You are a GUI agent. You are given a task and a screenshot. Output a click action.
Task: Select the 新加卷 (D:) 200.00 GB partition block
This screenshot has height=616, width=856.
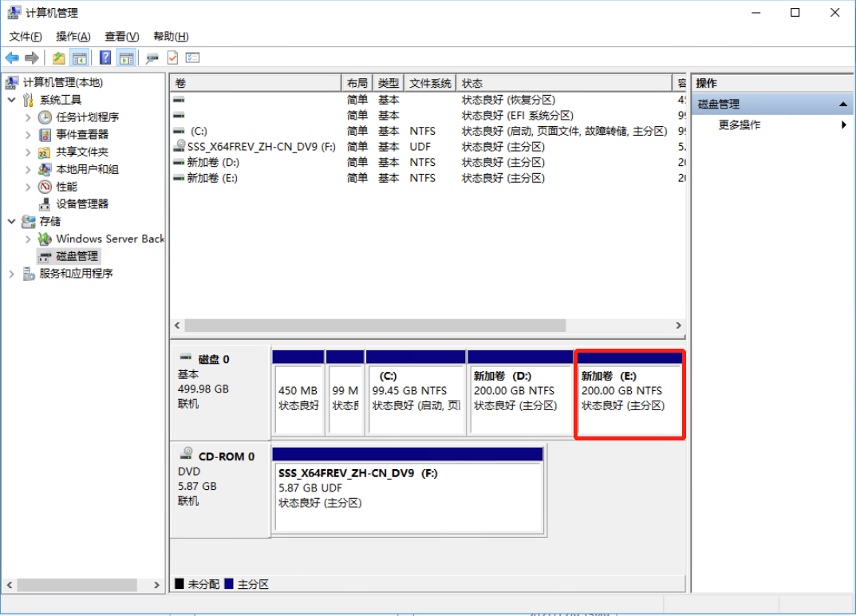click(x=520, y=393)
